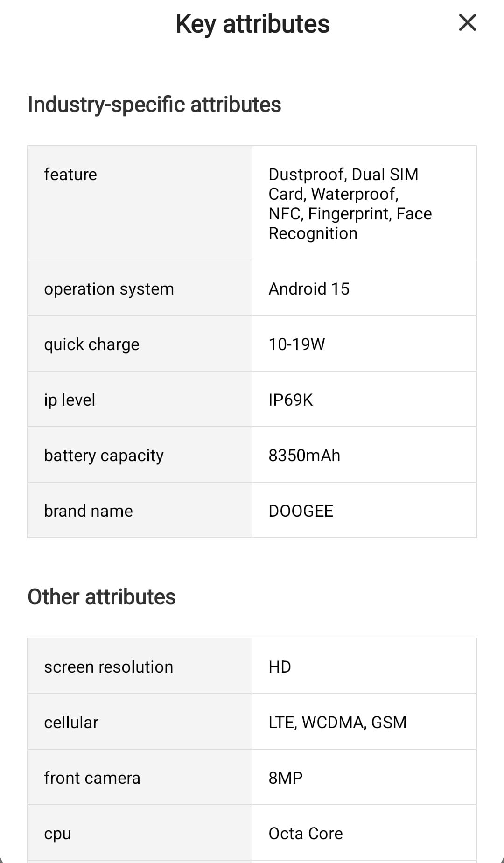Click the HD resolution value
The height and width of the screenshot is (863, 504).
pyautogui.click(x=280, y=667)
